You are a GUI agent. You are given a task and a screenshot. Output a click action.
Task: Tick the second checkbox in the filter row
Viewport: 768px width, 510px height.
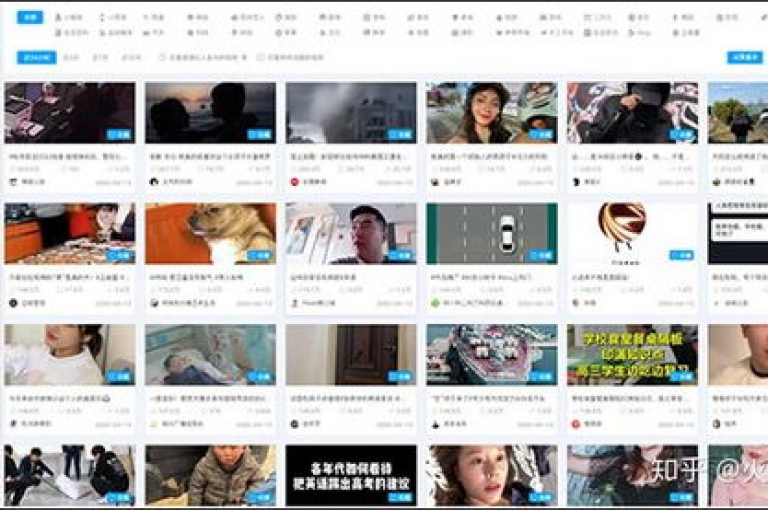(261, 57)
